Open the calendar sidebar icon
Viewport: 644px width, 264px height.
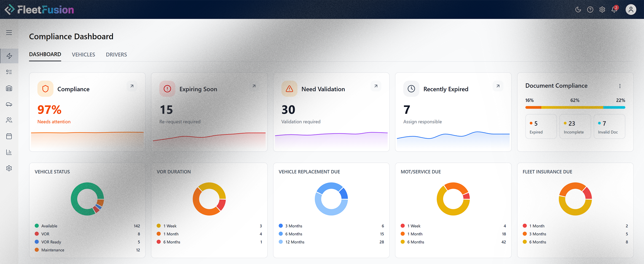[9, 136]
